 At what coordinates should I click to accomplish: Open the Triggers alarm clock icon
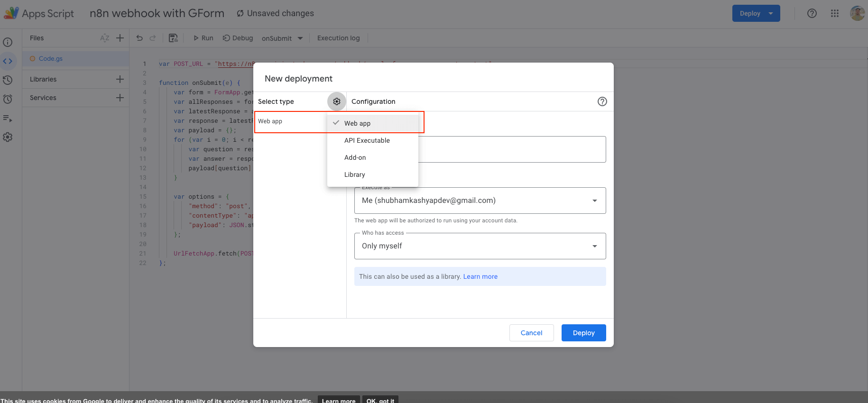[8, 99]
